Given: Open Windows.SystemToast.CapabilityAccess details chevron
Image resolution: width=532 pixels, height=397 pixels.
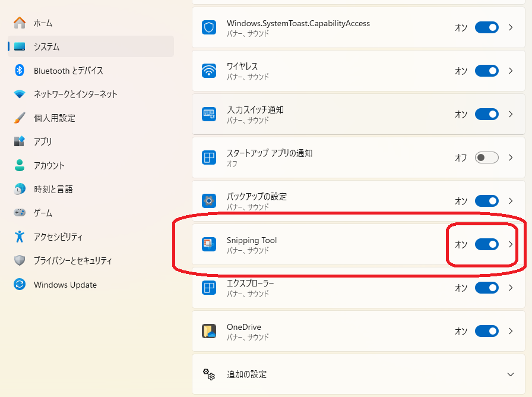Looking at the screenshot, I should [x=511, y=27].
